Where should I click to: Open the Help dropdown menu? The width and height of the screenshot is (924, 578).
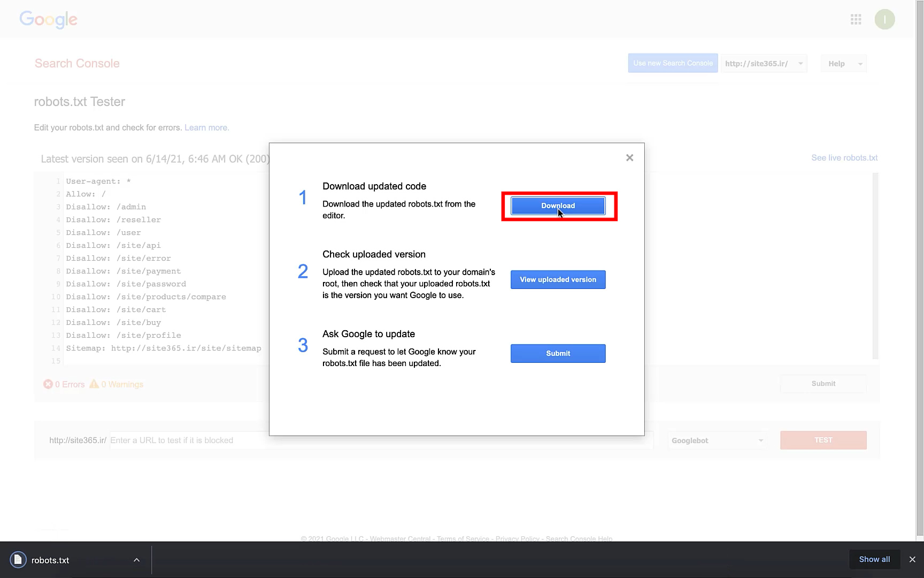(x=843, y=64)
